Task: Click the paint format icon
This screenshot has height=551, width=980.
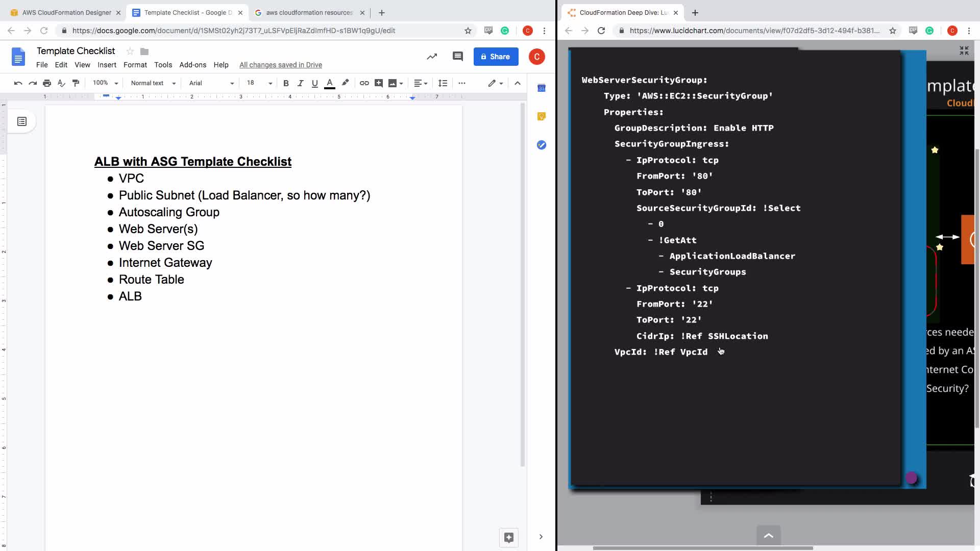Action: (x=76, y=83)
